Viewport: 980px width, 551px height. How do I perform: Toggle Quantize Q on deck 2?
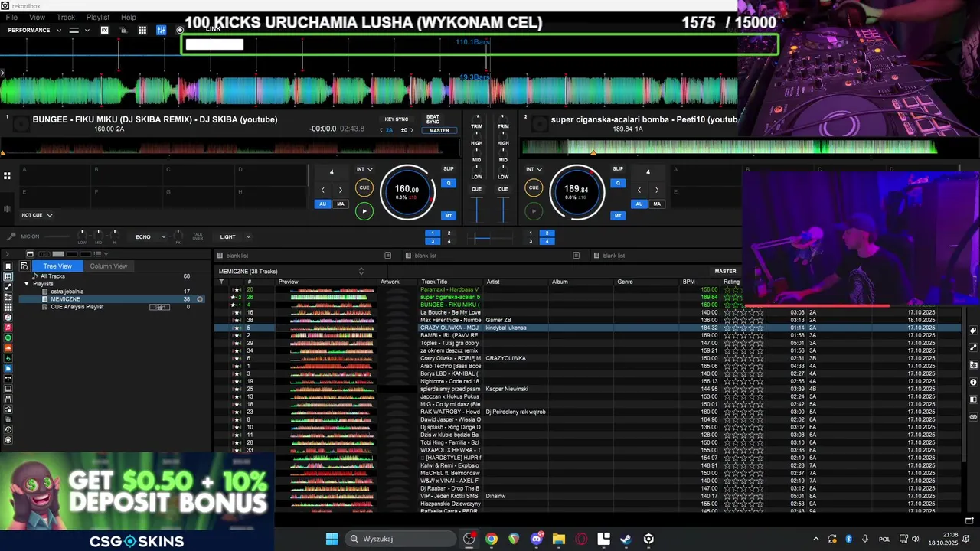click(618, 183)
